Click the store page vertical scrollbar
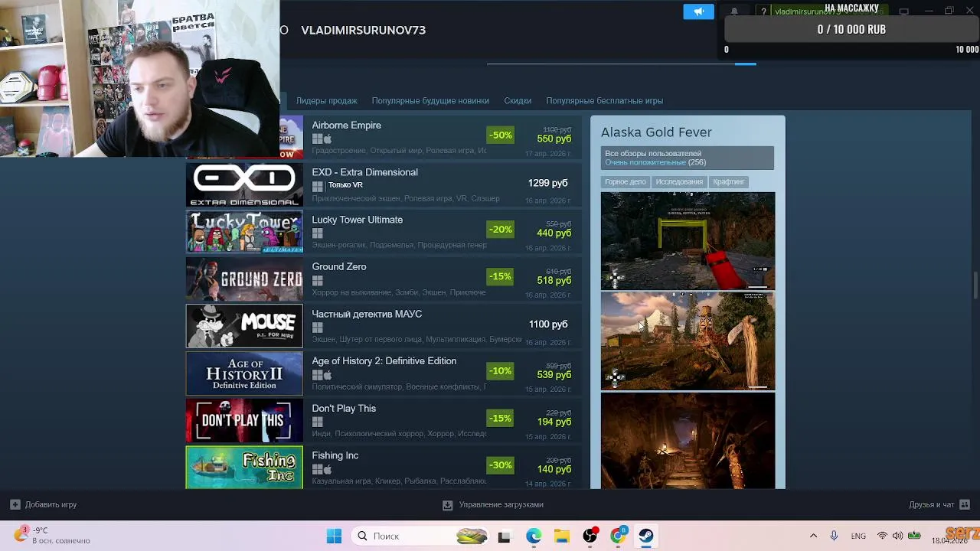Image resolution: width=980 pixels, height=551 pixels. pyautogui.click(x=975, y=286)
